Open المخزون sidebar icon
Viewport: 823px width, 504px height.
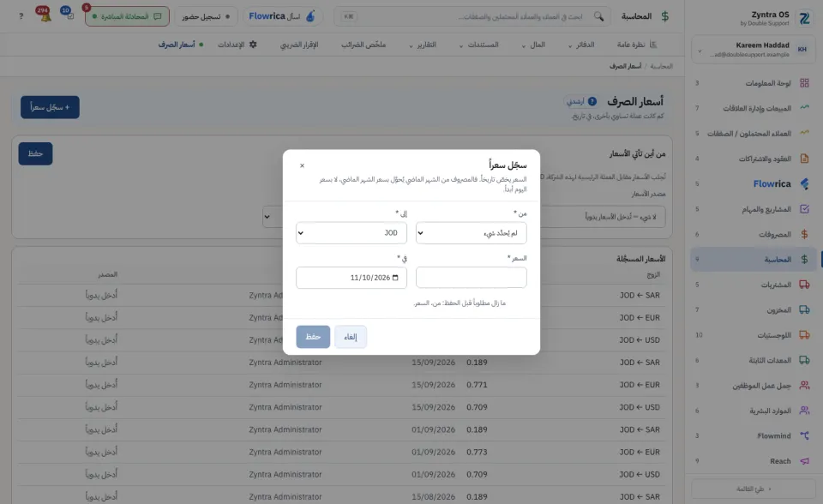point(804,309)
